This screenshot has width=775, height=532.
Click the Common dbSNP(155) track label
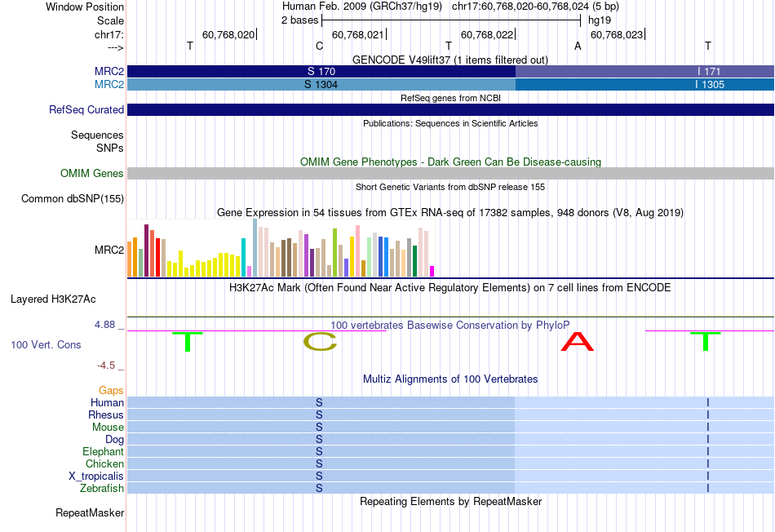pos(72,199)
